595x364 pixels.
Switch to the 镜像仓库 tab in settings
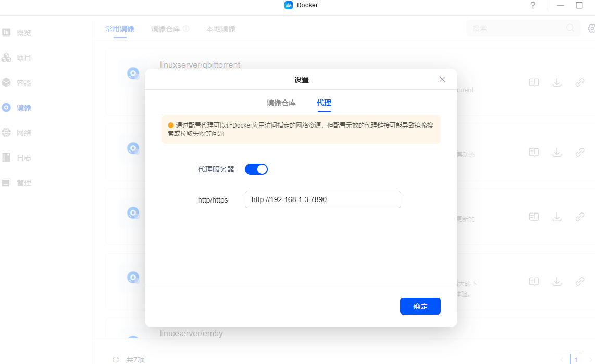point(281,103)
